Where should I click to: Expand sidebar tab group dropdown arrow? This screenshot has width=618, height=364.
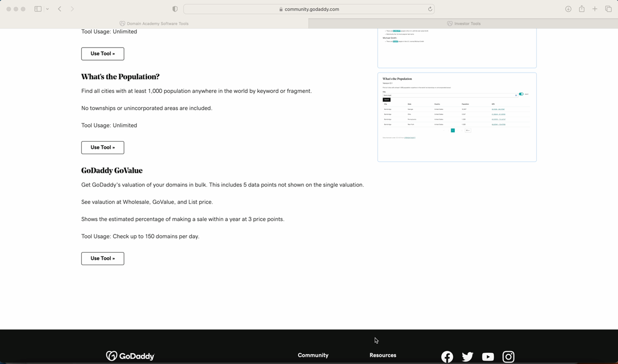[x=47, y=9]
